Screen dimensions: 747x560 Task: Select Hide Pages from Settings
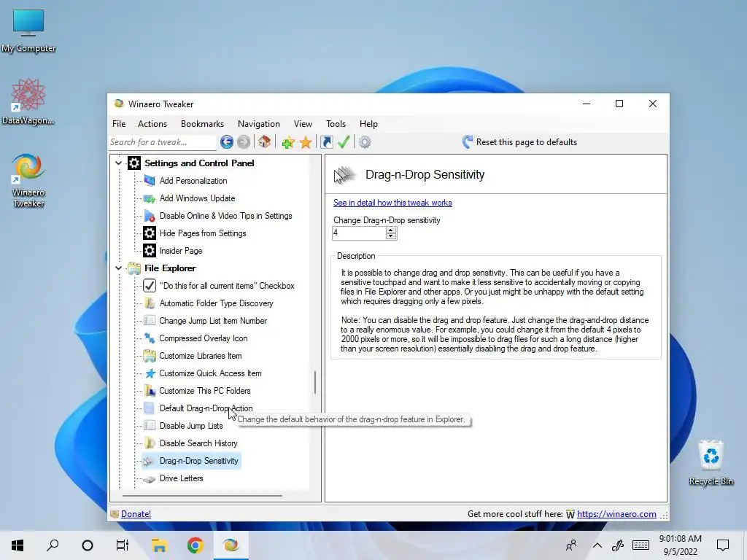[x=203, y=233]
